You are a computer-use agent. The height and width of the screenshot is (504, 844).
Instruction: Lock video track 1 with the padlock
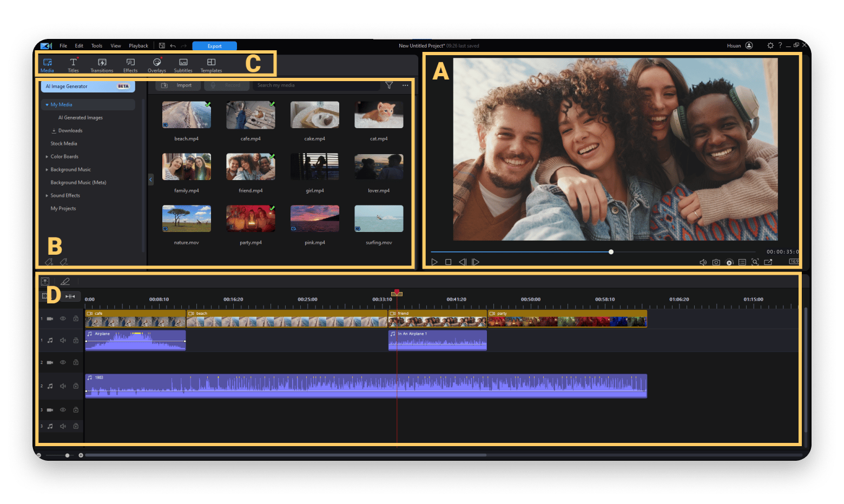(x=76, y=319)
